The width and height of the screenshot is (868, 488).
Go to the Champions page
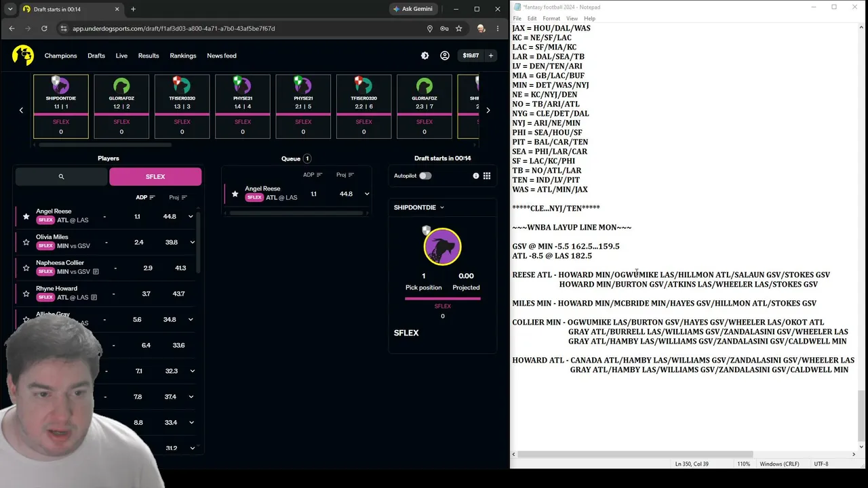pyautogui.click(x=61, y=56)
